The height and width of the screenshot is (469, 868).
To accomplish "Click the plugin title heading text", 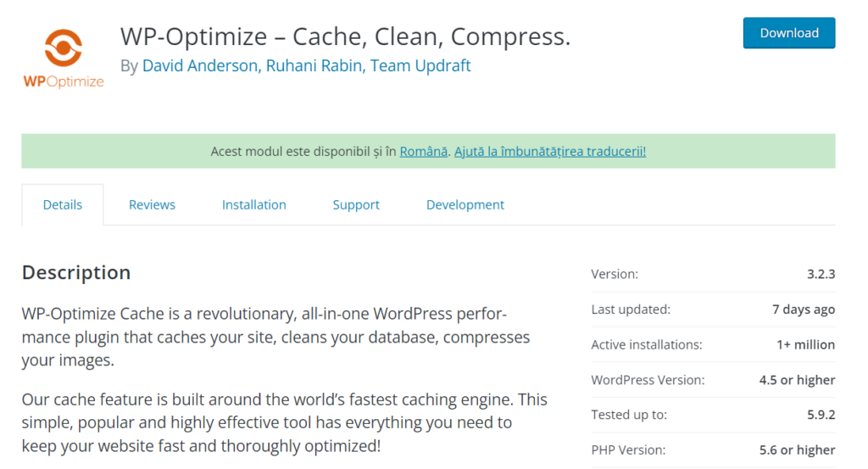I will 345,36.
